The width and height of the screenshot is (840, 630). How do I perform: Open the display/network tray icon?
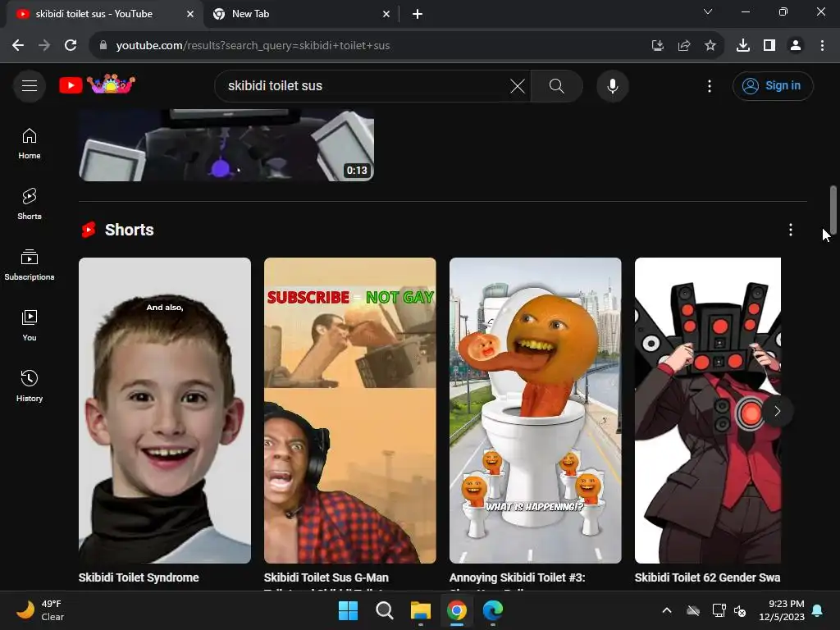pyautogui.click(x=719, y=610)
